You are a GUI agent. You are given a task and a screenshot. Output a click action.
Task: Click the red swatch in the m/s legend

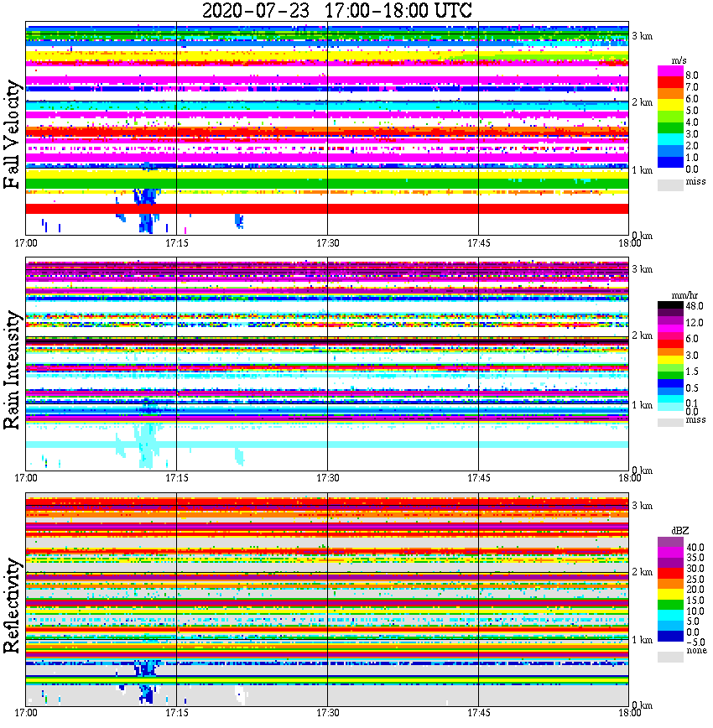pos(670,83)
